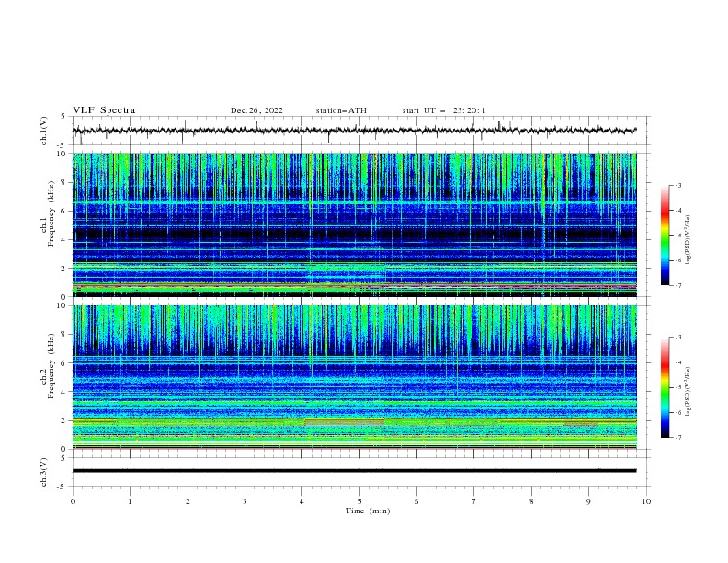Click the "8" tick on ch.1 frequency axis
Screen dimensions: 728x563
click(x=64, y=182)
